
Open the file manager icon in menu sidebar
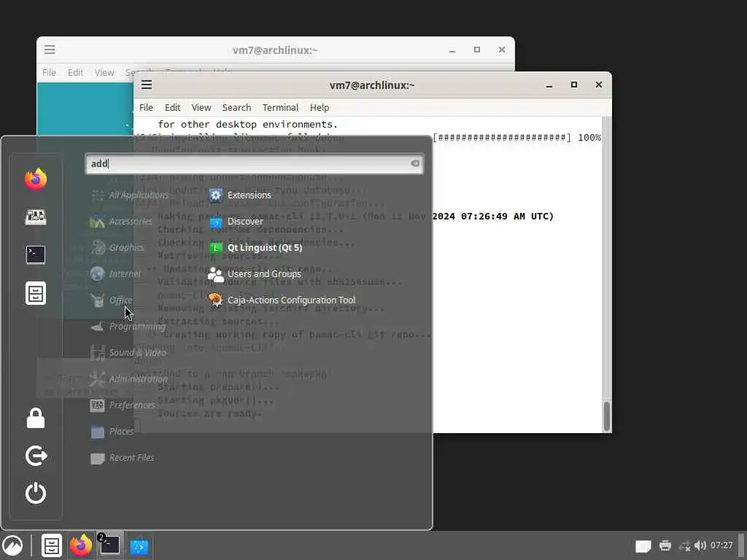click(36, 293)
